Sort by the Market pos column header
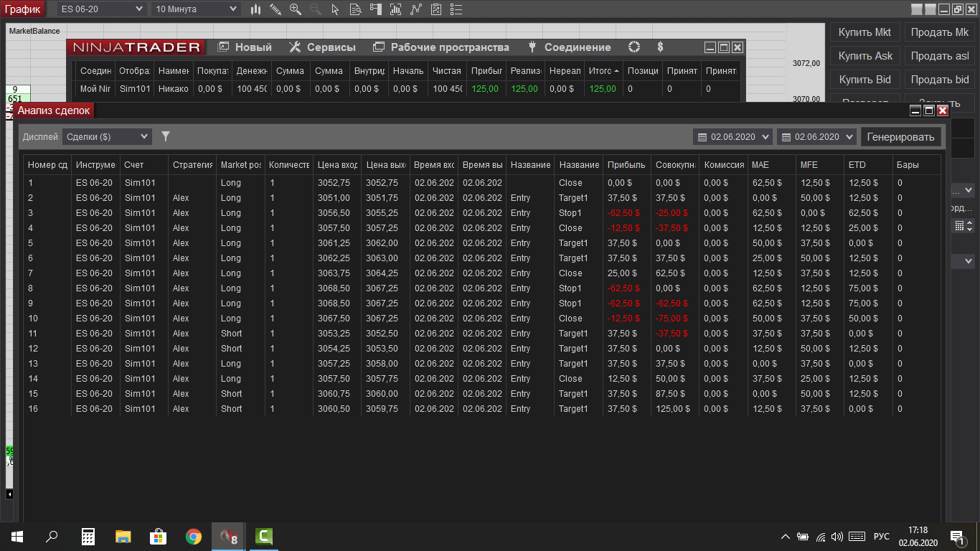Image resolution: width=980 pixels, height=551 pixels. coord(240,165)
